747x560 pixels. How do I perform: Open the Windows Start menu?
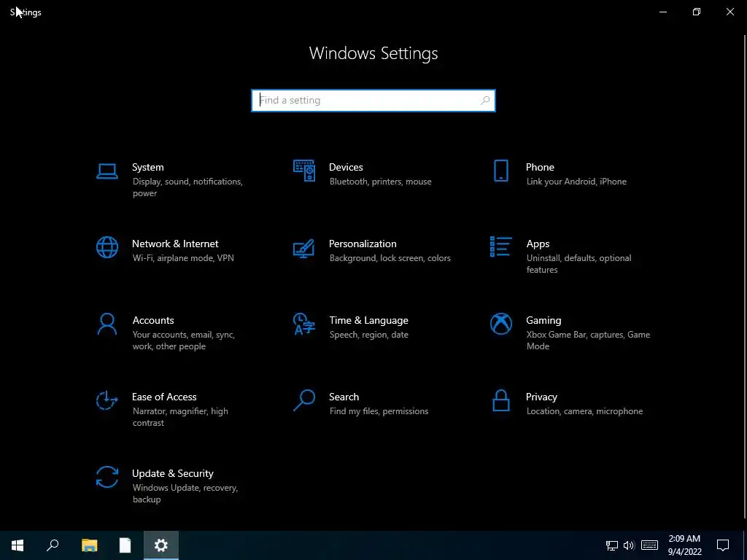point(18,545)
